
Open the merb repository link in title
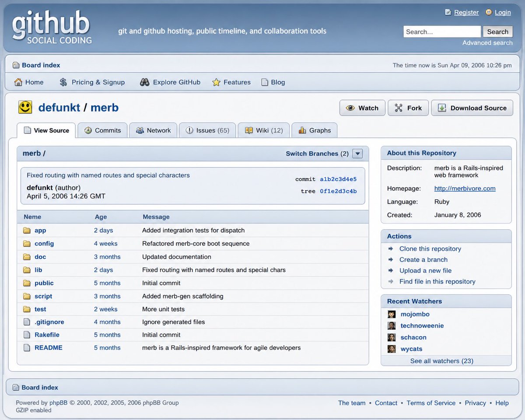105,108
